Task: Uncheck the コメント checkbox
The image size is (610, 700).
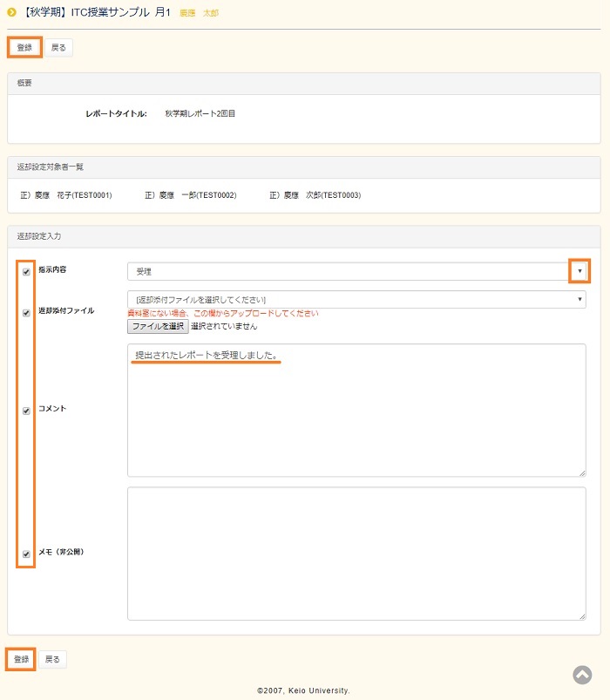Action: (26, 410)
